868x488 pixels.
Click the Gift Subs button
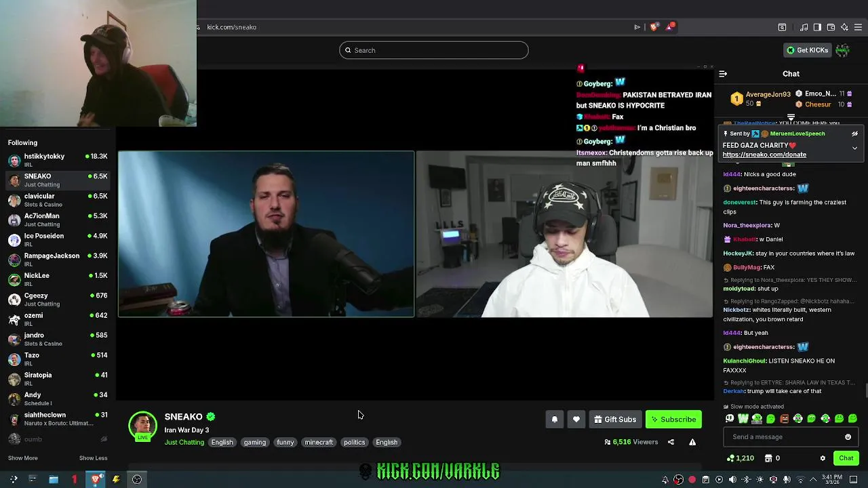click(x=615, y=420)
